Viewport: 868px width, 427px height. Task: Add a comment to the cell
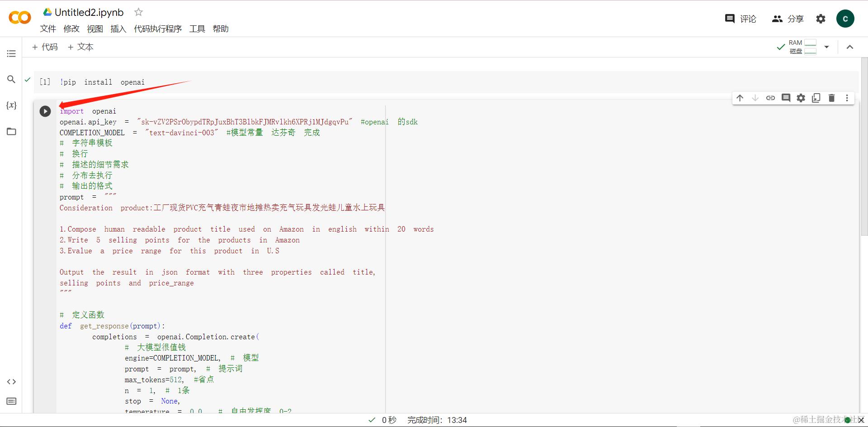(x=786, y=98)
